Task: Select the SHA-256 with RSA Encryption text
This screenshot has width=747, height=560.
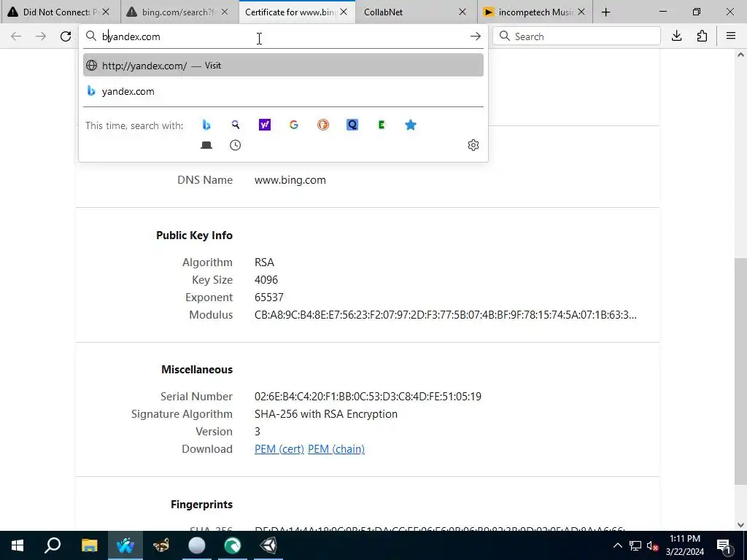Action: pos(326,414)
